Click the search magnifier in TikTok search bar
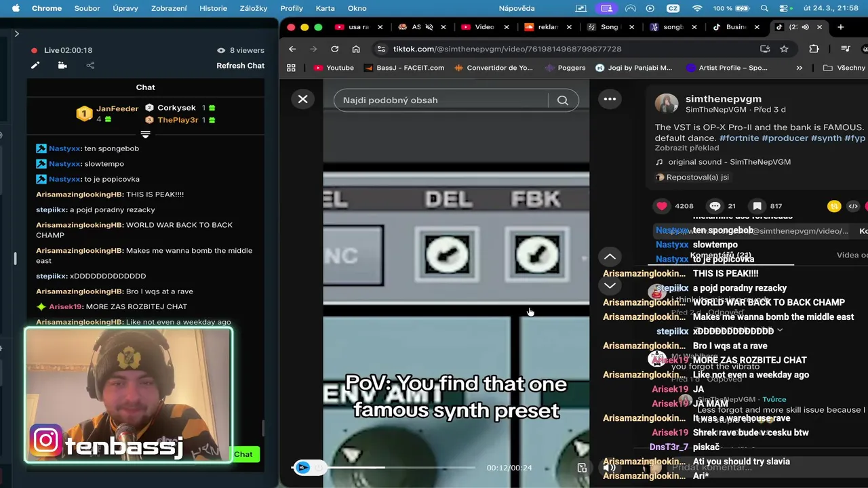Viewport: 868px width, 488px height. tap(562, 100)
